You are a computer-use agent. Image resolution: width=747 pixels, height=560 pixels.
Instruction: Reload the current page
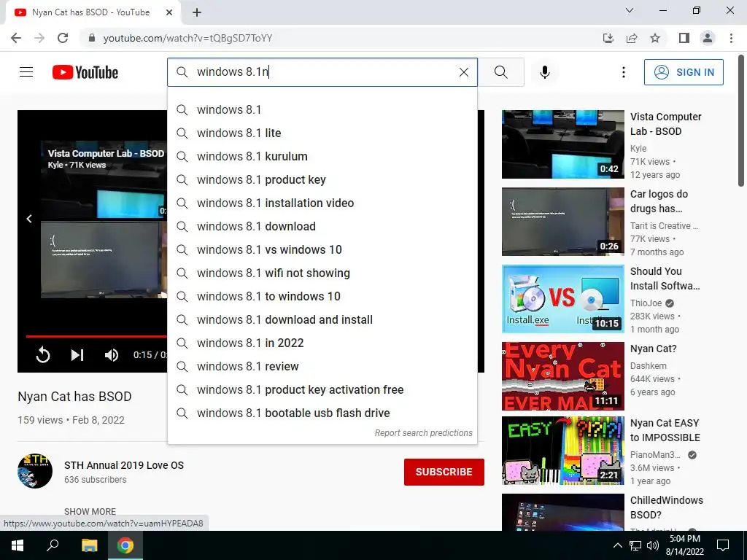tap(63, 38)
